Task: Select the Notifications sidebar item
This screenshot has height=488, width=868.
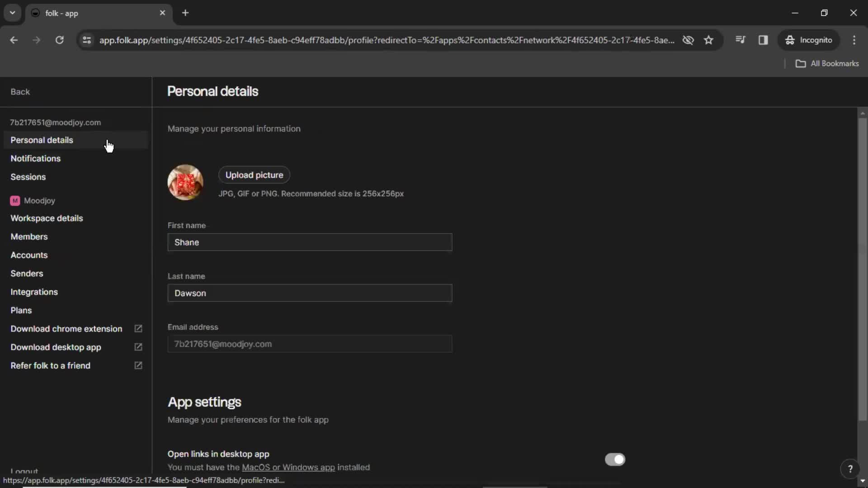Action: 35,159
